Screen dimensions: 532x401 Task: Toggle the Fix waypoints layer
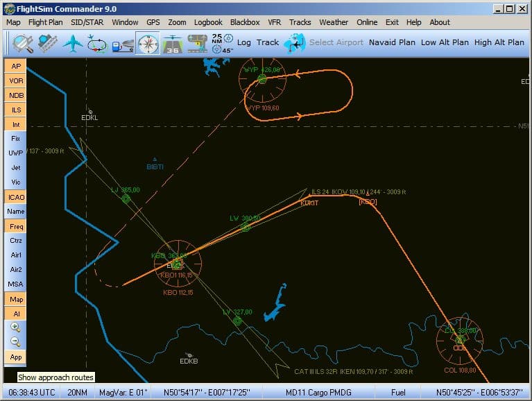click(x=15, y=139)
